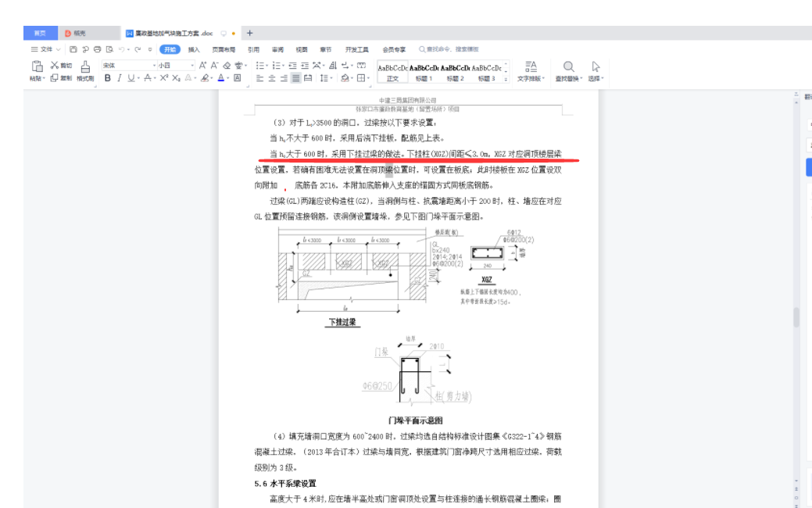This screenshot has height=508, width=812.
Task: Open the Page Layout (页面布局) tab
Action: point(224,50)
